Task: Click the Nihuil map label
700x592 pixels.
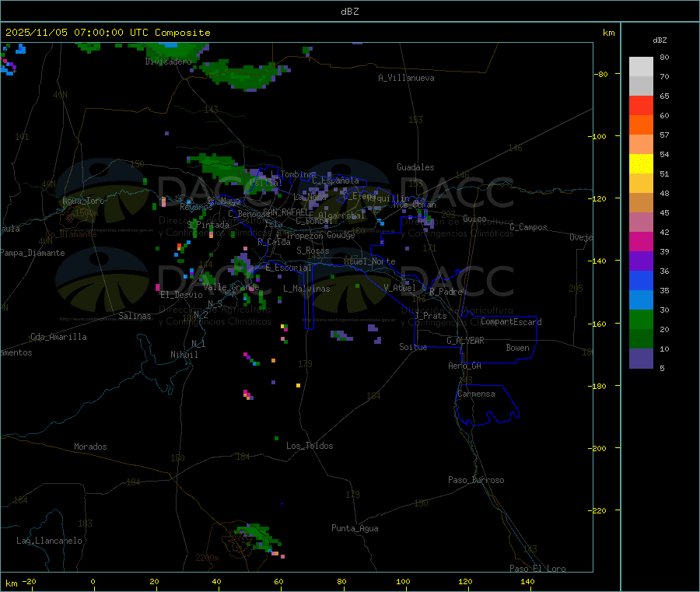Action: pyautogui.click(x=184, y=355)
